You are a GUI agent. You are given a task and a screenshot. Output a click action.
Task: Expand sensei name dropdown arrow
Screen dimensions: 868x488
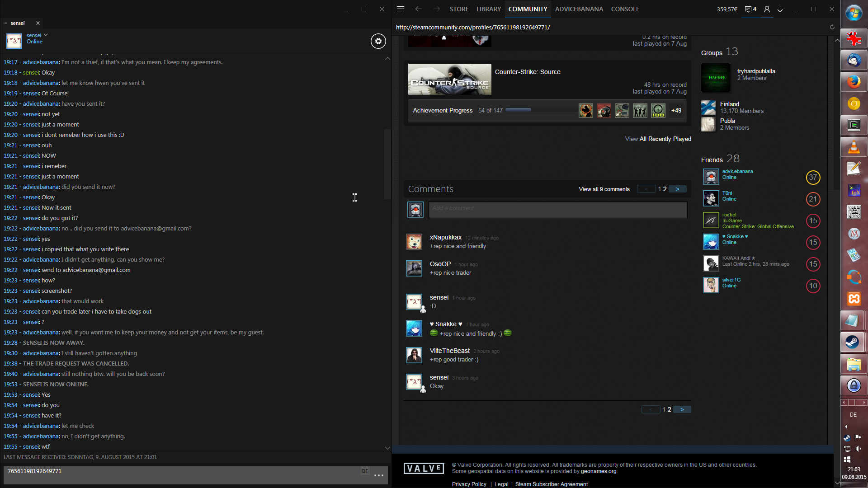[46, 35]
